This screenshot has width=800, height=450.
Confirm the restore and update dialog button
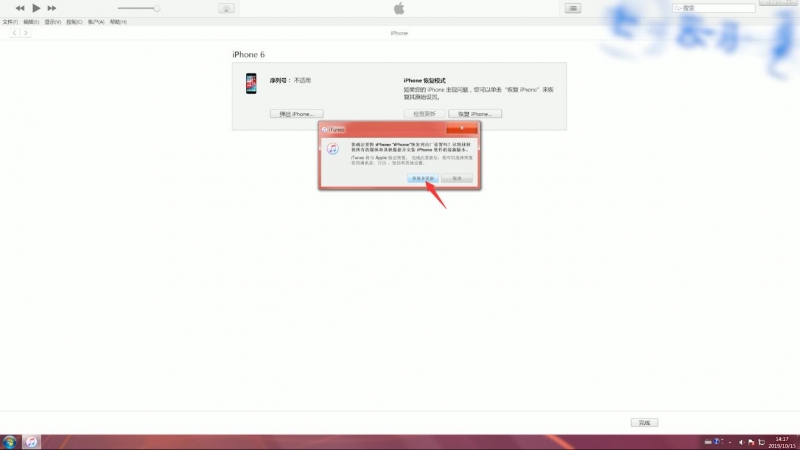click(423, 178)
